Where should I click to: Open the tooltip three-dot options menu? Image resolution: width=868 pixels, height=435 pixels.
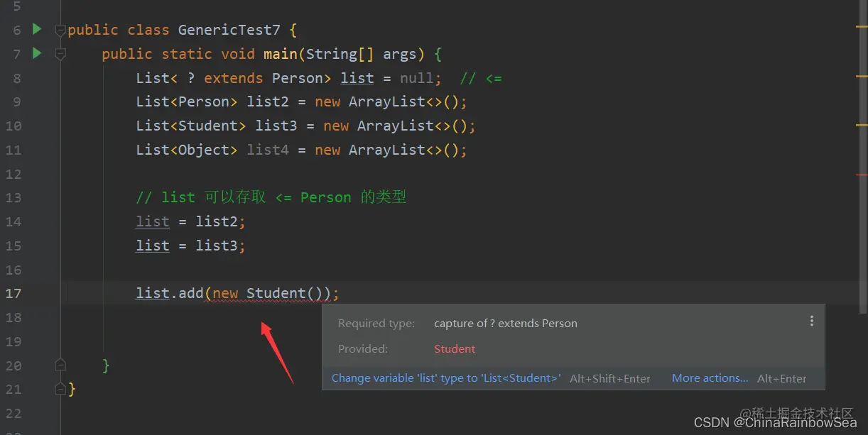click(x=812, y=321)
